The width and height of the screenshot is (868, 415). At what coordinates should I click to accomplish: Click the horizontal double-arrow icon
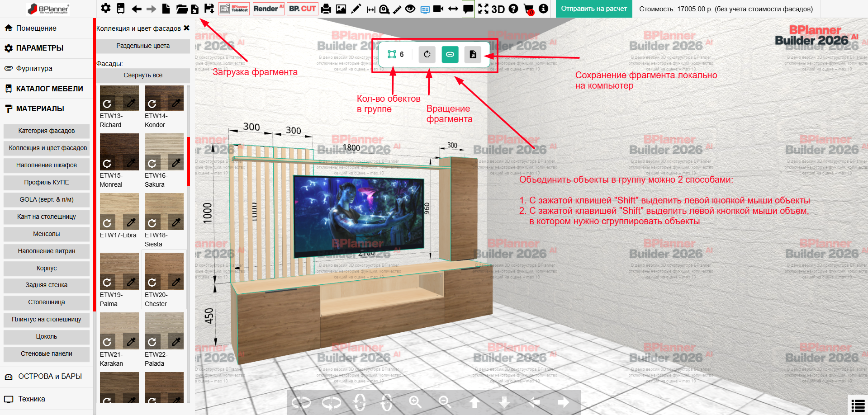pyautogui.click(x=453, y=9)
